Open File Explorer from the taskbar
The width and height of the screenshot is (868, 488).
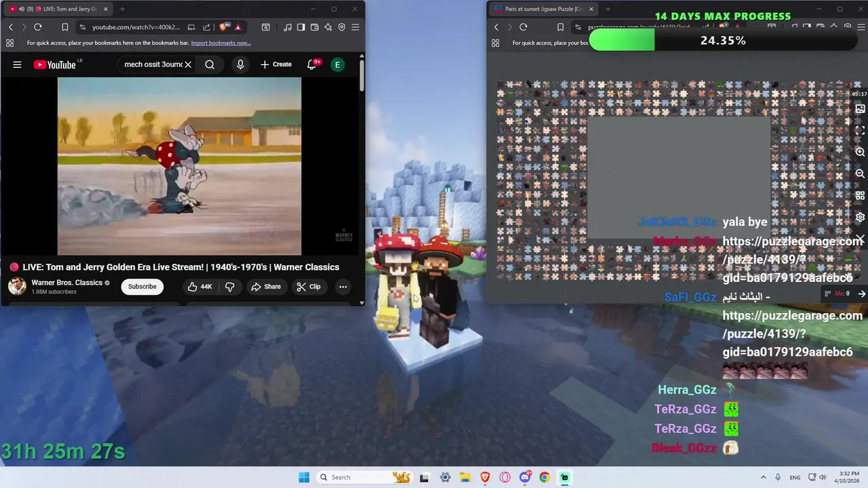tap(465, 477)
